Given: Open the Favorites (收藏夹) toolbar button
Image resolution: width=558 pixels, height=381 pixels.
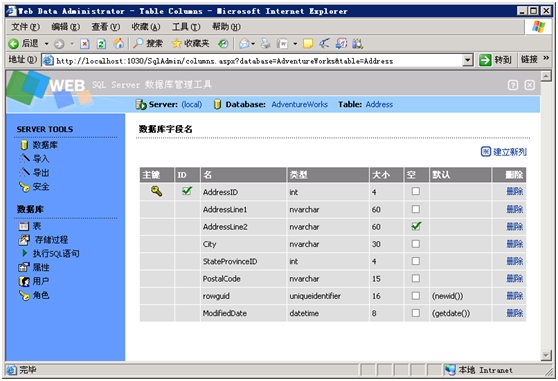Looking at the screenshot, I should pyautogui.click(x=190, y=43).
